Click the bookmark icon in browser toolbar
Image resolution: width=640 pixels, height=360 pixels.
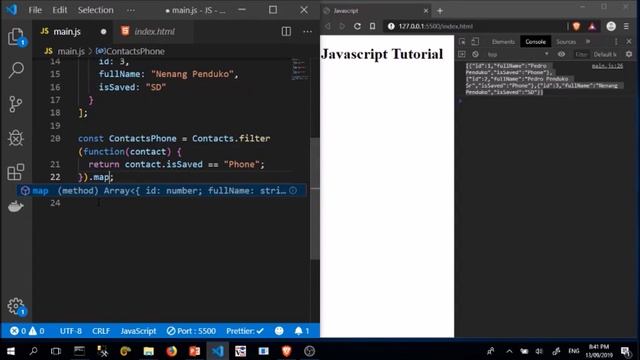tap(372, 26)
